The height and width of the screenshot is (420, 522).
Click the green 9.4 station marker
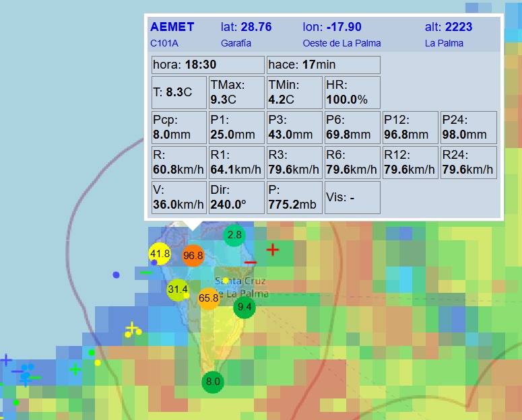pyautogui.click(x=244, y=308)
